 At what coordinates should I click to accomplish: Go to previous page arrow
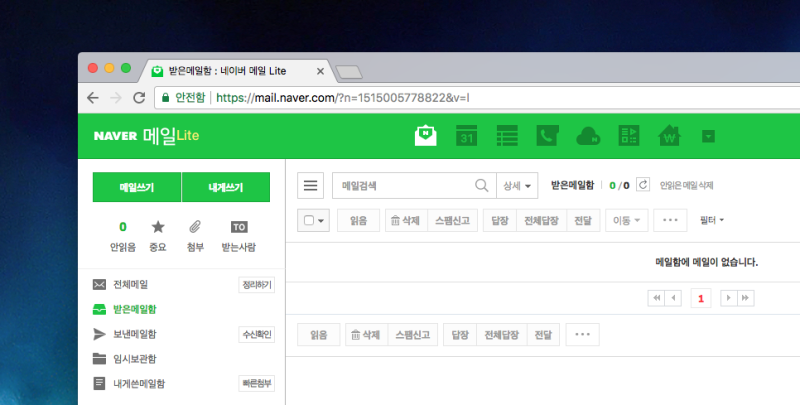click(673, 298)
